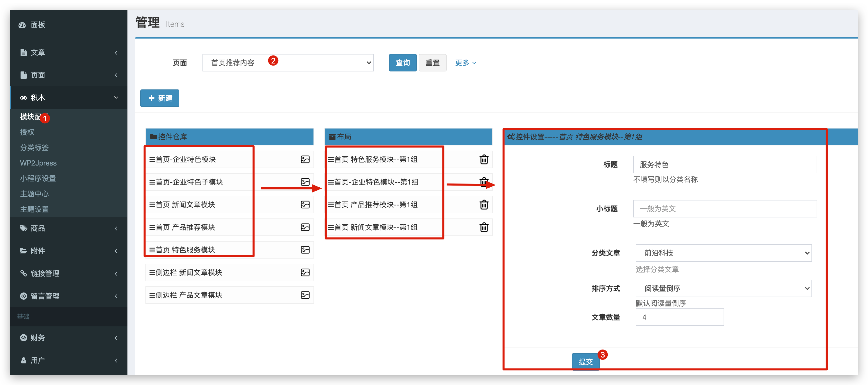Open WP2Jpress submenu item

[x=38, y=163]
